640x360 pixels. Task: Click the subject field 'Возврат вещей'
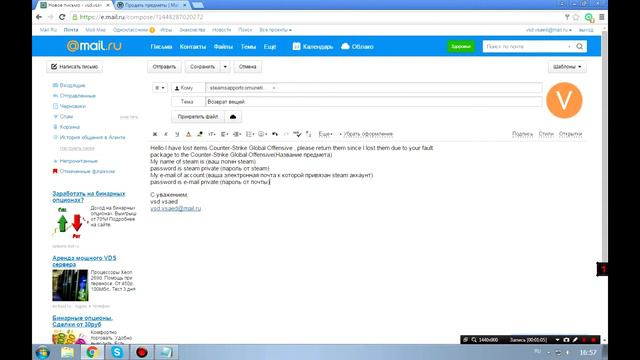pos(373,102)
